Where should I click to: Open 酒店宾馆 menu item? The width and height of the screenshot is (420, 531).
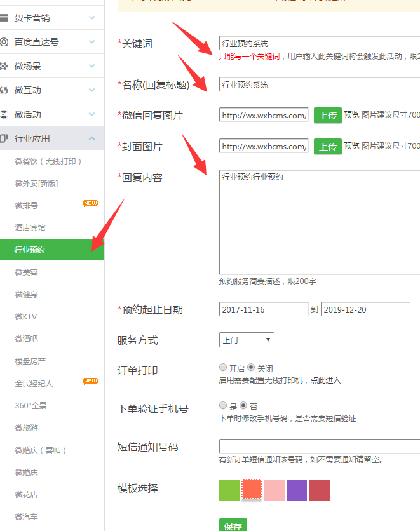click(x=30, y=228)
